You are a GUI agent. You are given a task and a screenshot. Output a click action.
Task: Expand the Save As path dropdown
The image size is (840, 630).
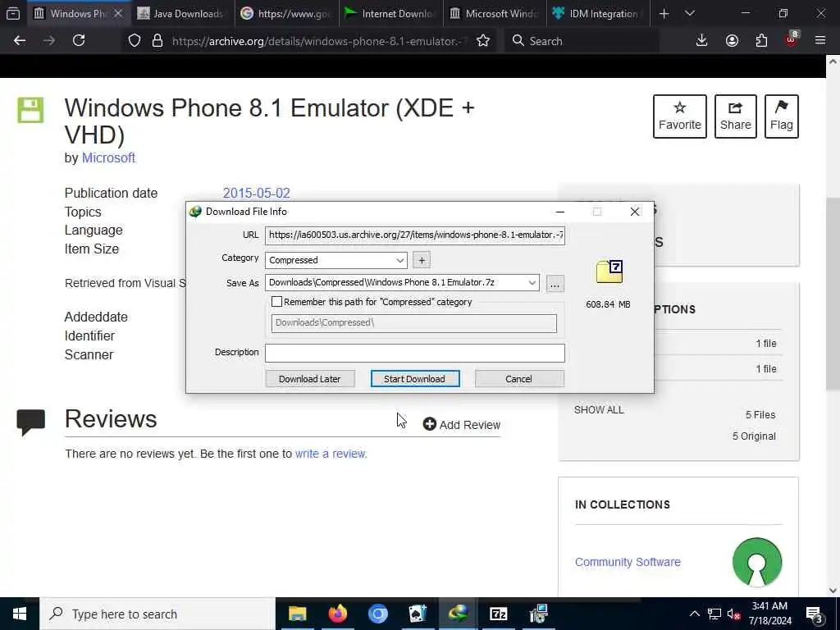coord(532,282)
